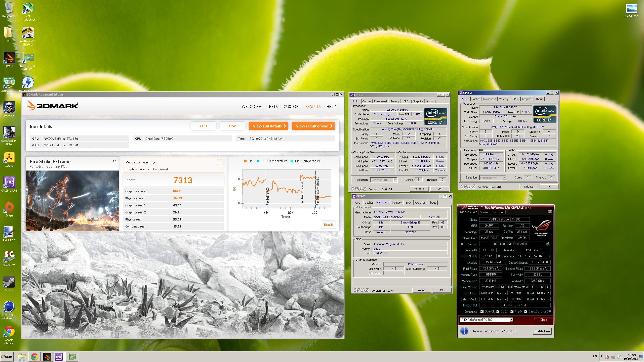
Task: Launch TechPowerUp GPU-Z from the desktop
Action: tap(28, 61)
